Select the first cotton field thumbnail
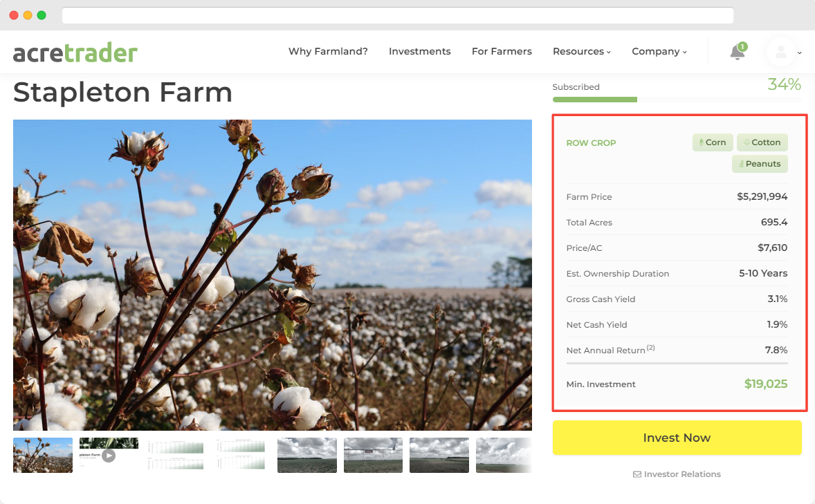Image resolution: width=815 pixels, height=504 pixels. (42, 455)
